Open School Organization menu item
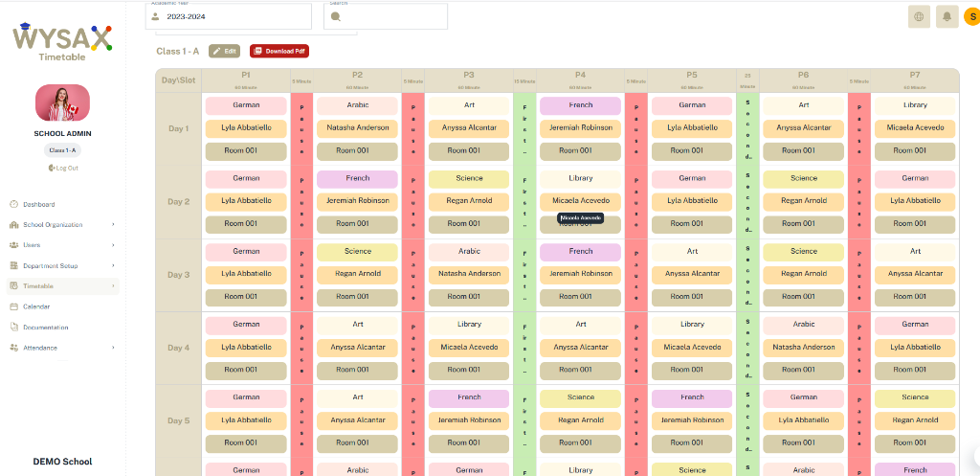Viewport: 980px width, 476px height. 53,224
